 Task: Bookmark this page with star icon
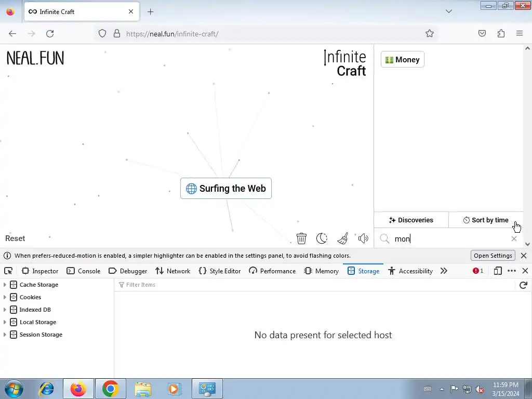click(430, 33)
